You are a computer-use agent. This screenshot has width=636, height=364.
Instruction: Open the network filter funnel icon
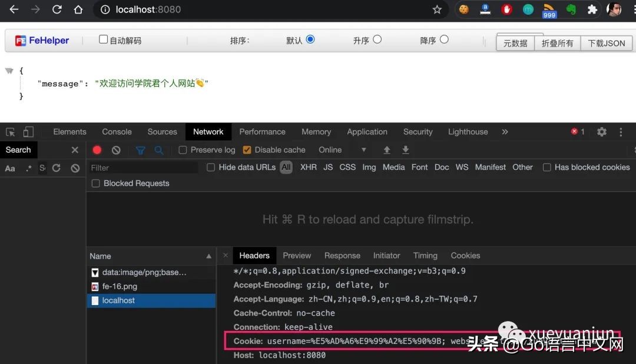(x=140, y=150)
